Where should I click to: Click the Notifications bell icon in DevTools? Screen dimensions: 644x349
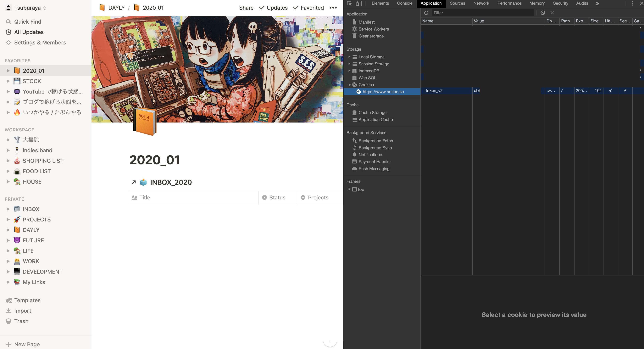[x=354, y=155]
